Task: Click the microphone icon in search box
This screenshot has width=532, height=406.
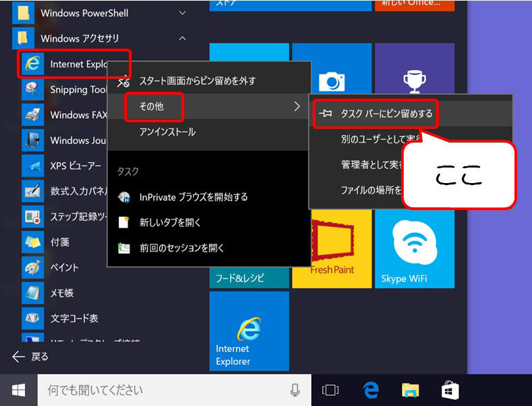Action: [295, 390]
